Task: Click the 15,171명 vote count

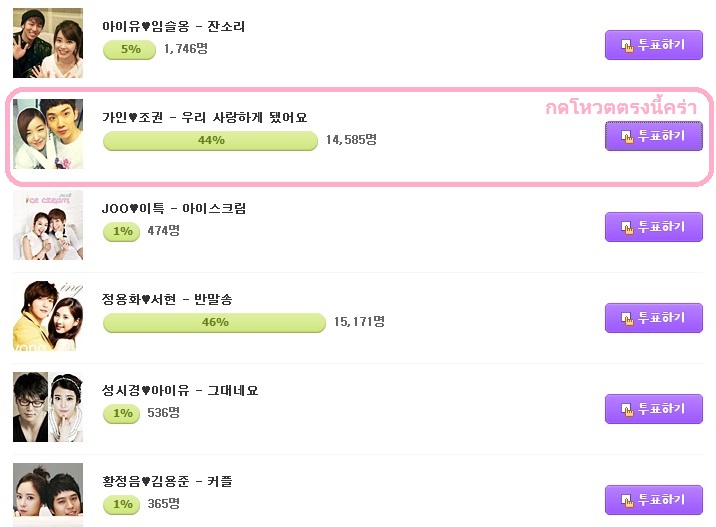Action: tap(359, 321)
